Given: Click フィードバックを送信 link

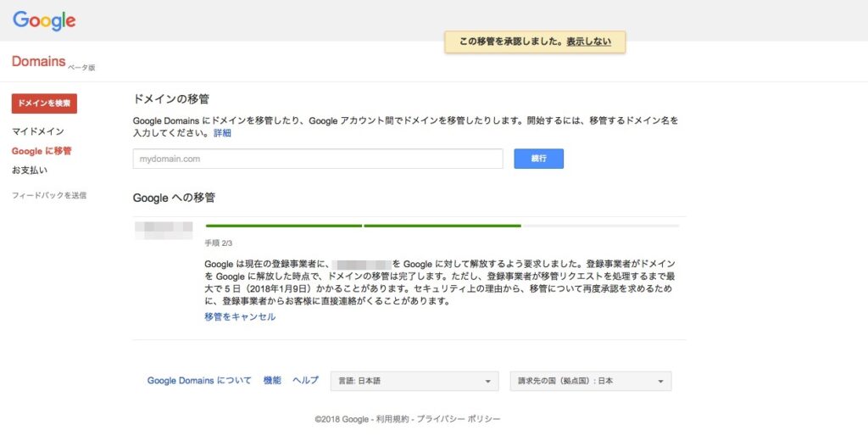Looking at the screenshot, I should click(49, 195).
